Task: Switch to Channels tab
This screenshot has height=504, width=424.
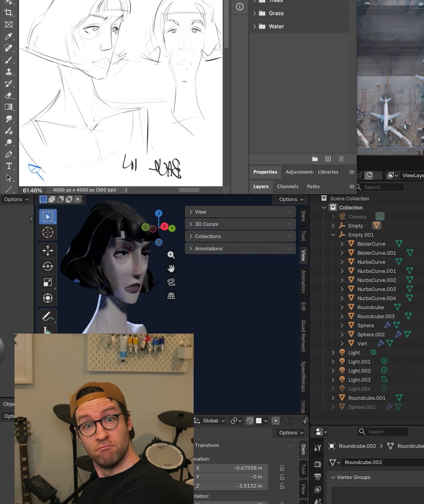Action: pyautogui.click(x=288, y=186)
